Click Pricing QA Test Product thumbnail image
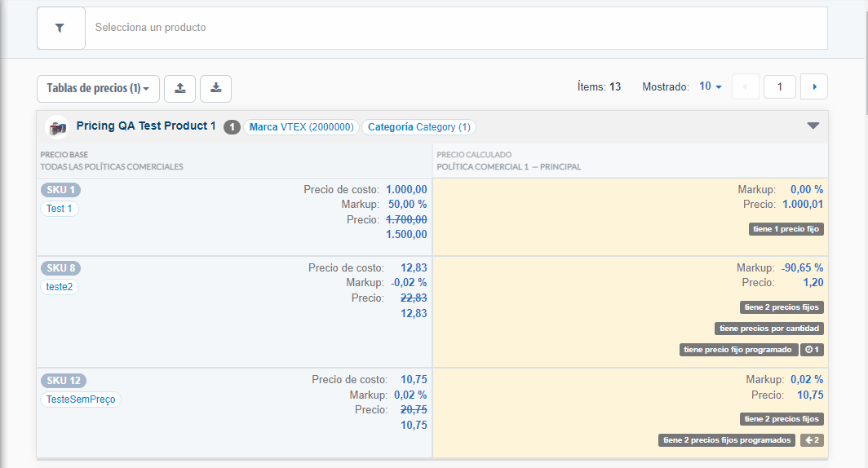Viewport: 868px width, 468px height. (57, 127)
